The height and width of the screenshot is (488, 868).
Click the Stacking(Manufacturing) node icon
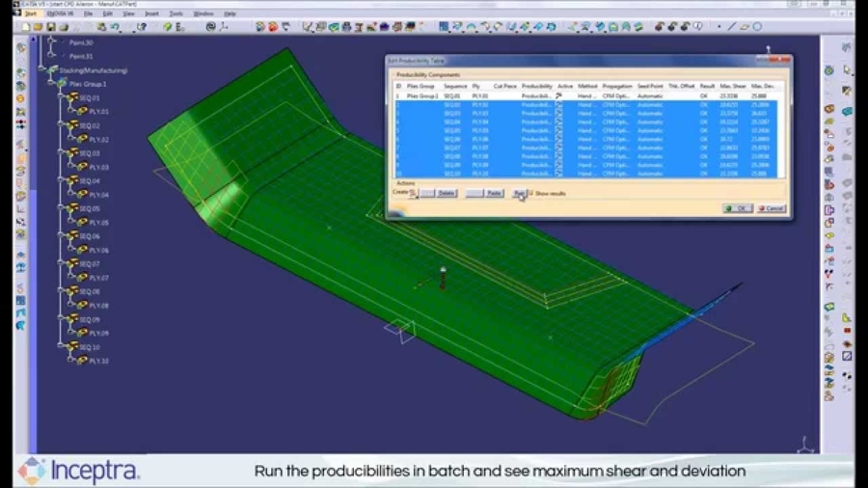53,70
